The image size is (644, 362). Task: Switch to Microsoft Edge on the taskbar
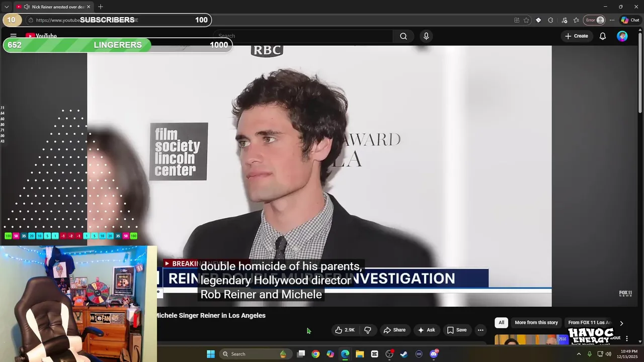click(345, 354)
